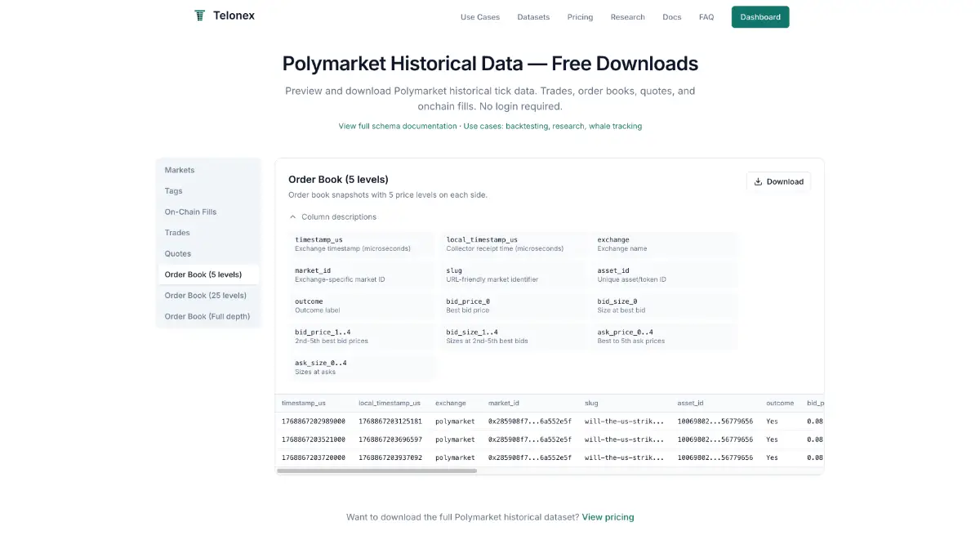Click the green Dashboard button

pyautogui.click(x=759, y=17)
